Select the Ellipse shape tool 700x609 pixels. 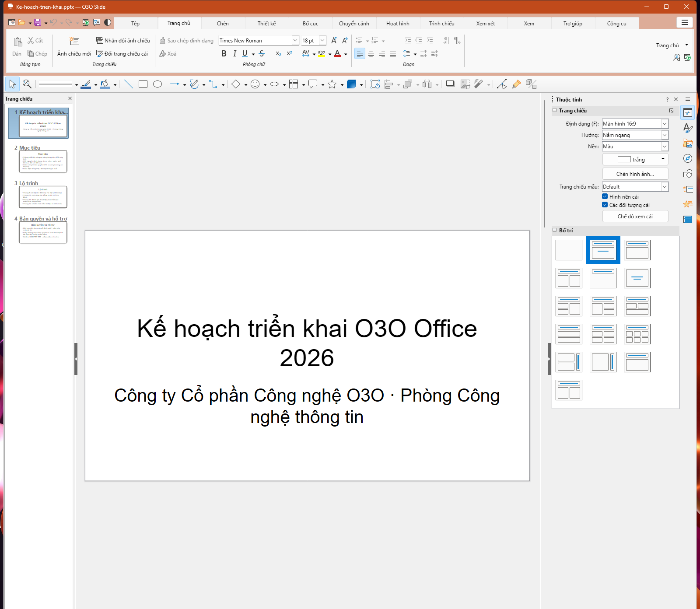(157, 84)
